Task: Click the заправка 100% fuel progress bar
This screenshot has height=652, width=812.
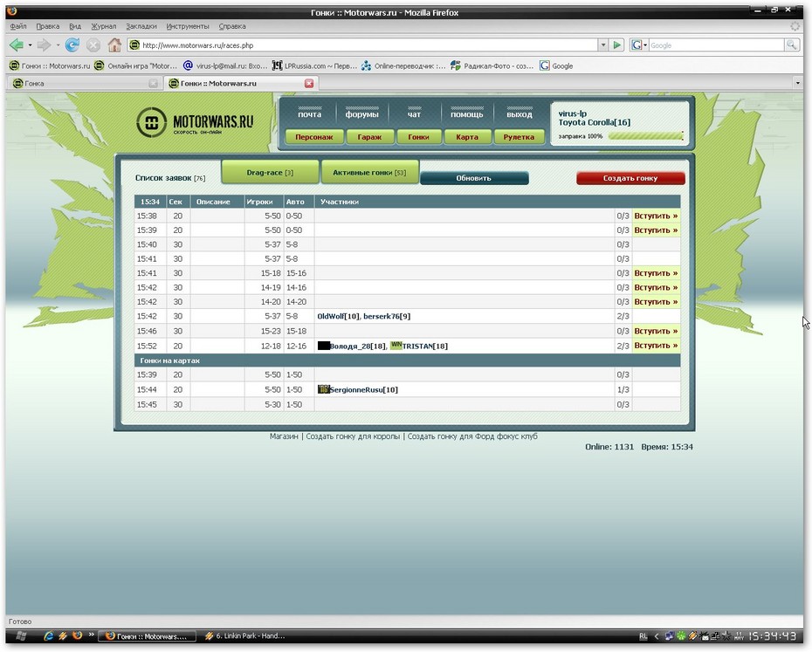Action: coord(646,136)
